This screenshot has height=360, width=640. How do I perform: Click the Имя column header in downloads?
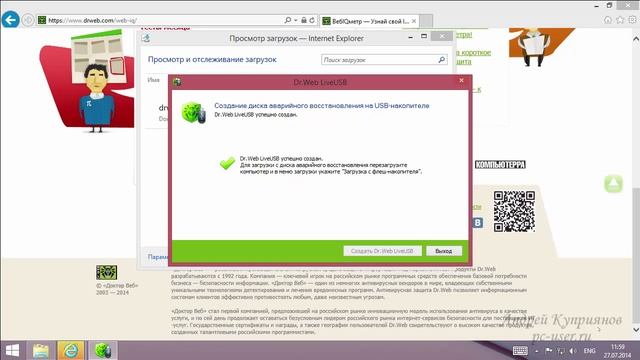153,80
